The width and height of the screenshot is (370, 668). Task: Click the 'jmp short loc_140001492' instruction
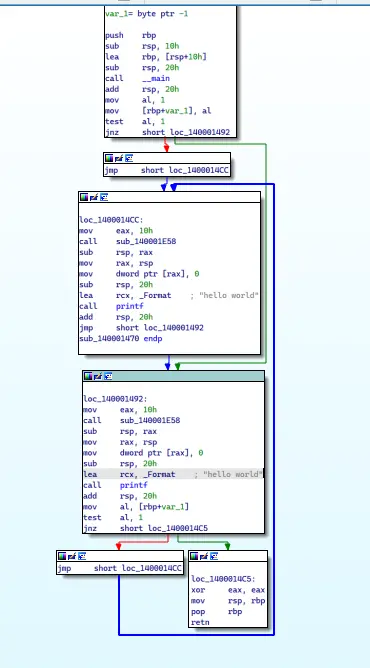click(x=141, y=328)
